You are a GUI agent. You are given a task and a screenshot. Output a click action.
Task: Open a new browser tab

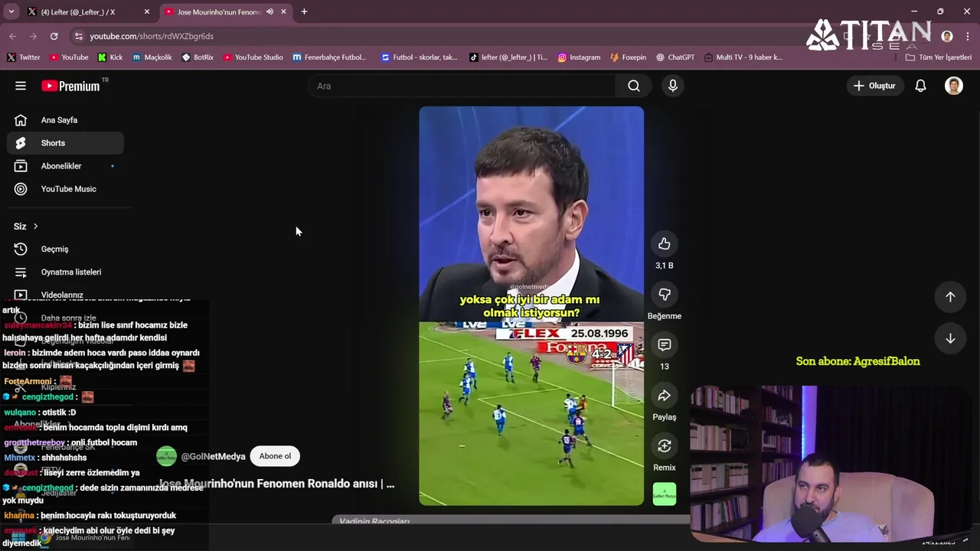click(304, 11)
